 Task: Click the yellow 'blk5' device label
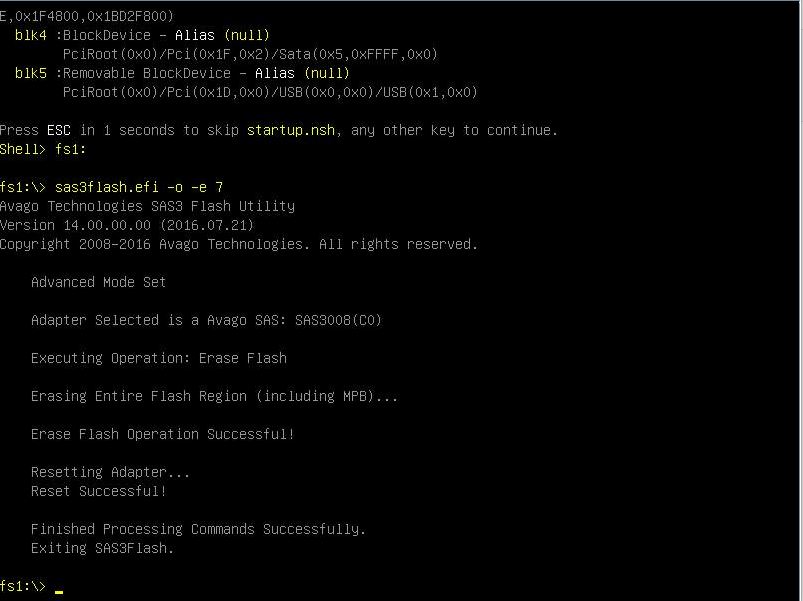(x=31, y=73)
